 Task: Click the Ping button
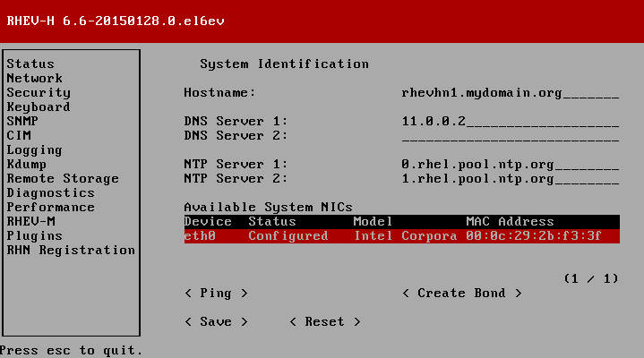[216, 294]
